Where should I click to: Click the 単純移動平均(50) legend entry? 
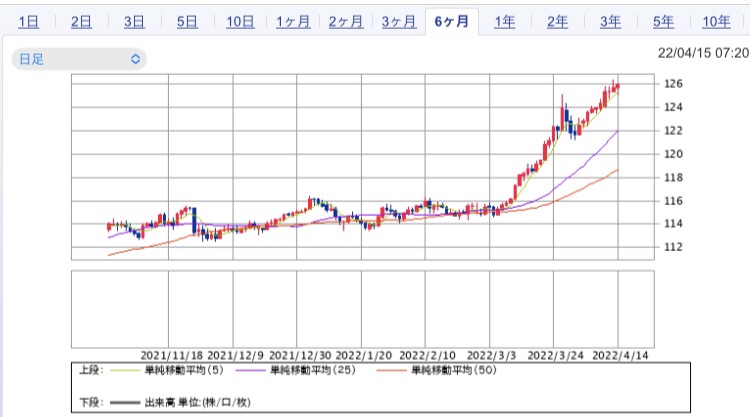click(454, 370)
